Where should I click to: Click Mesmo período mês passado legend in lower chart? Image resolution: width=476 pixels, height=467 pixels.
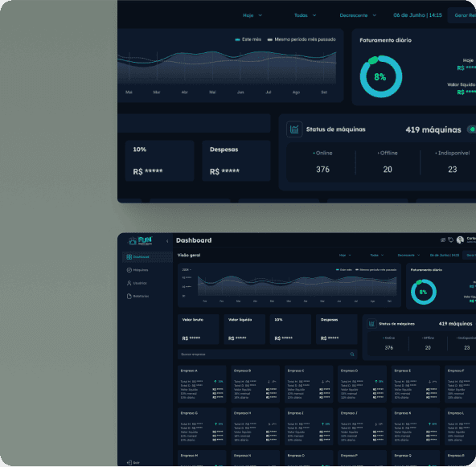pyautogui.click(x=375, y=270)
